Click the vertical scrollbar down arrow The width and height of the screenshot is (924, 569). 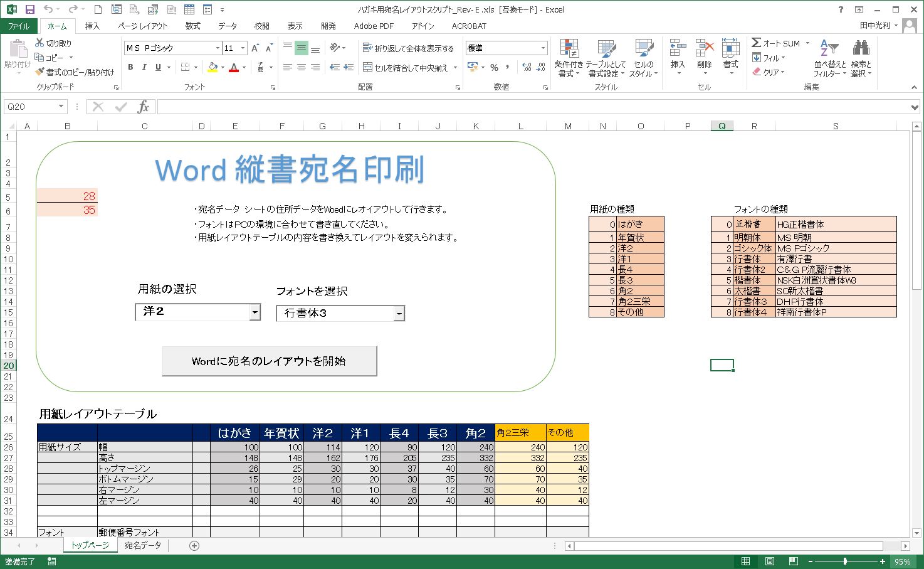click(916, 532)
